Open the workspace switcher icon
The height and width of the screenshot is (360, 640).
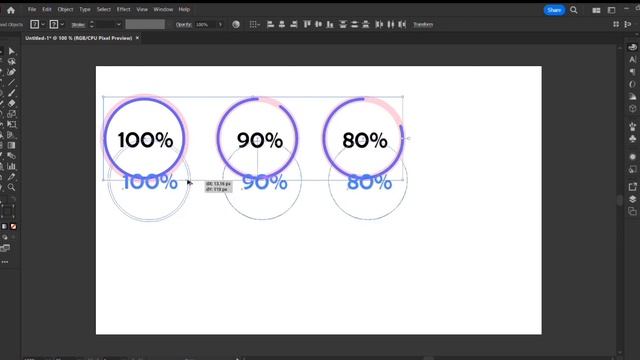[x=611, y=10]
